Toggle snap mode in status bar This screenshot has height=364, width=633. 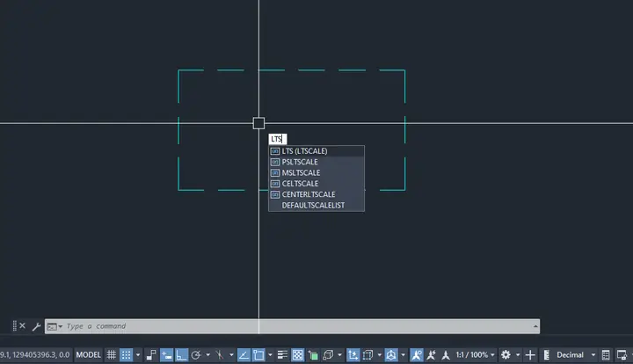pyautogui.click(x=127, y=355)
